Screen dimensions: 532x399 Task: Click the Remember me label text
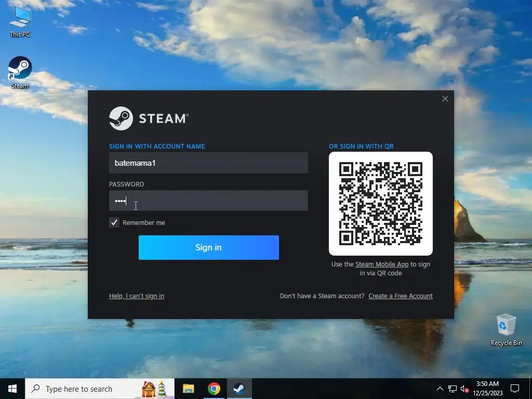[x=144, y=222]
